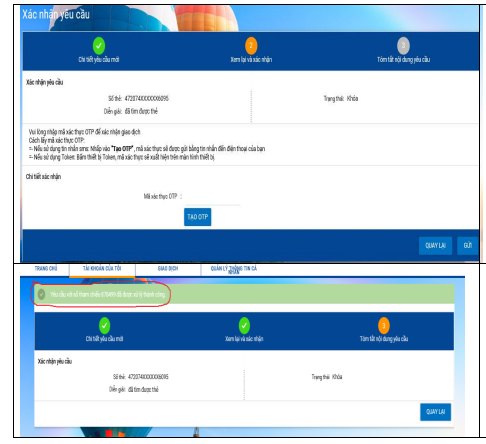486x444 pixels.
Task: Click the green check above 'Xem lại và xác nhận' on success screen
Action: pyautogui.click(x=244, y=325)
